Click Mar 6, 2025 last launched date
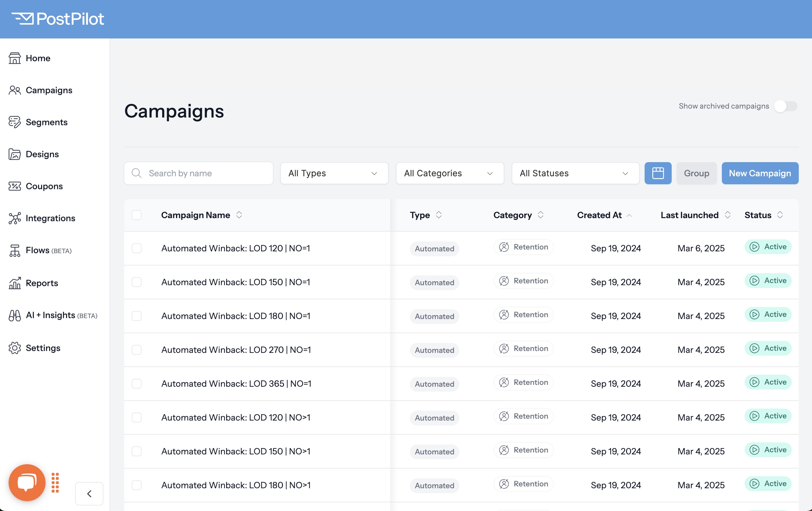 (x=701, y=248)
